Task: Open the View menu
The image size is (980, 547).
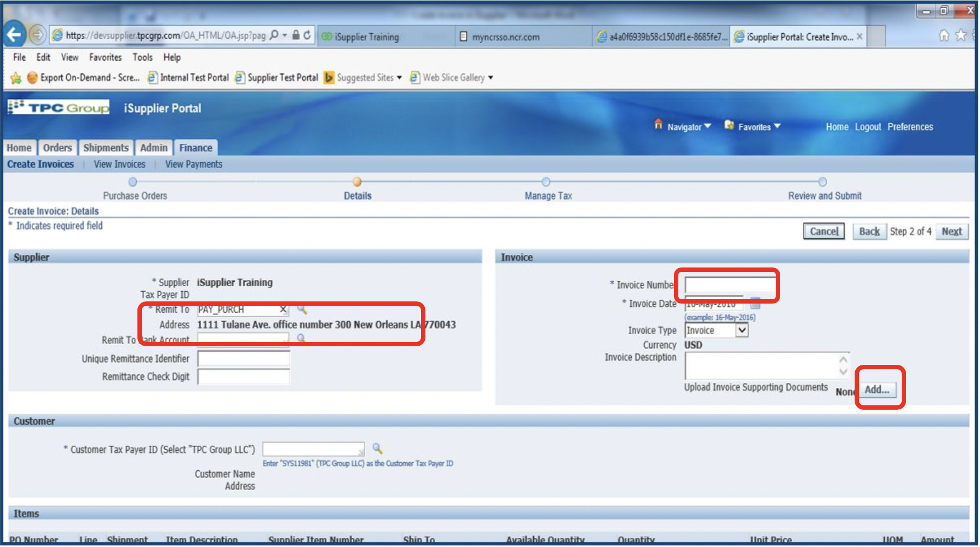Action: click(70, 57)
